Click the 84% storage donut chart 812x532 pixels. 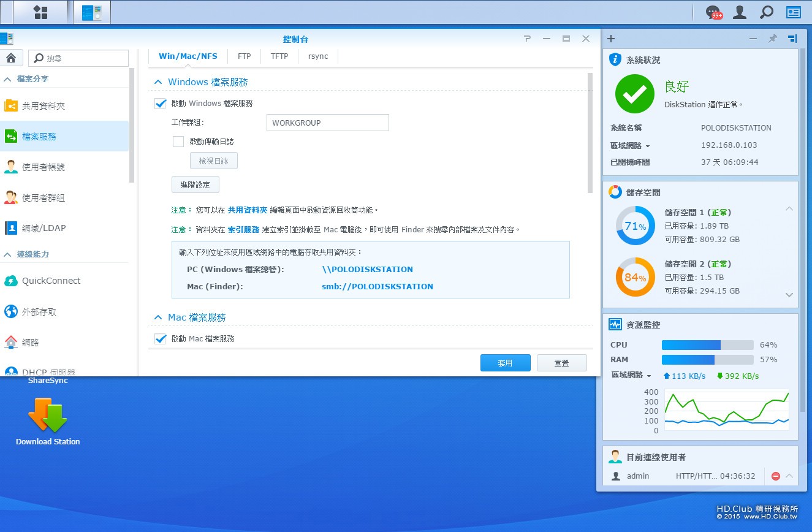click(x=636, y=278)
